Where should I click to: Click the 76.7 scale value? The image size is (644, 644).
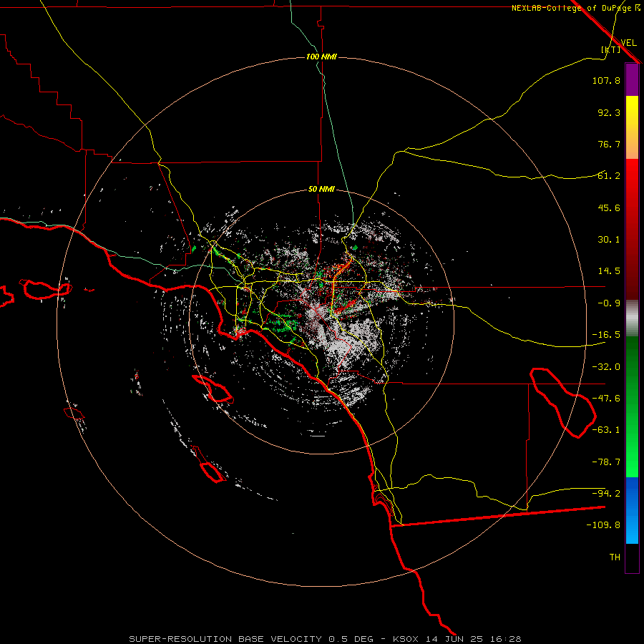pyautogui.click(x=609, y=144)
